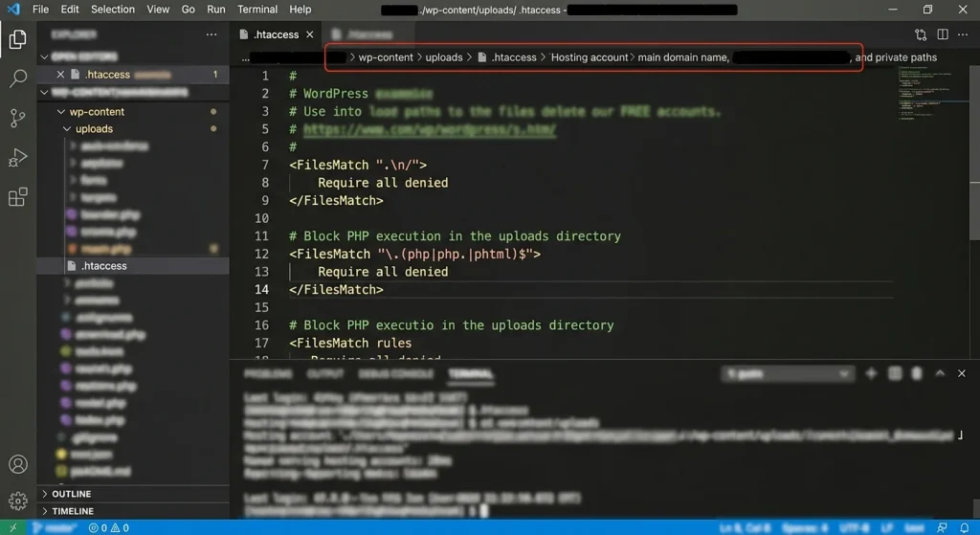Close the .htaccess editor tab
Viewport: 980px width, 535px height.
click(309, 34)
